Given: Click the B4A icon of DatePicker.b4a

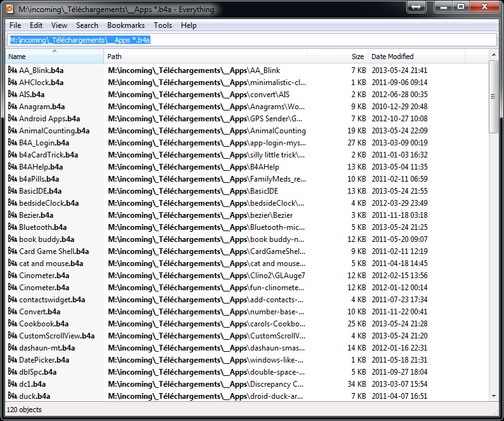Looking at the screenshot, I should [x=13, y=359].
